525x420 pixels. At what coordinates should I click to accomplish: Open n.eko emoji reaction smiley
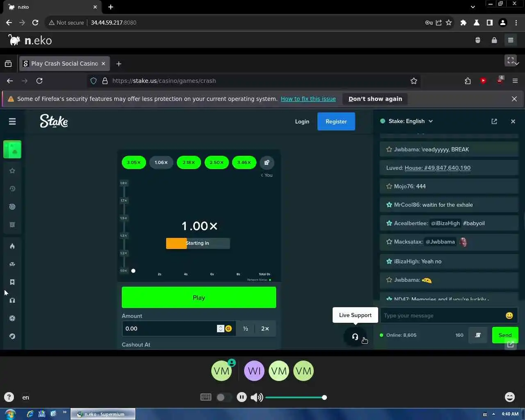[x=510, y=397]
